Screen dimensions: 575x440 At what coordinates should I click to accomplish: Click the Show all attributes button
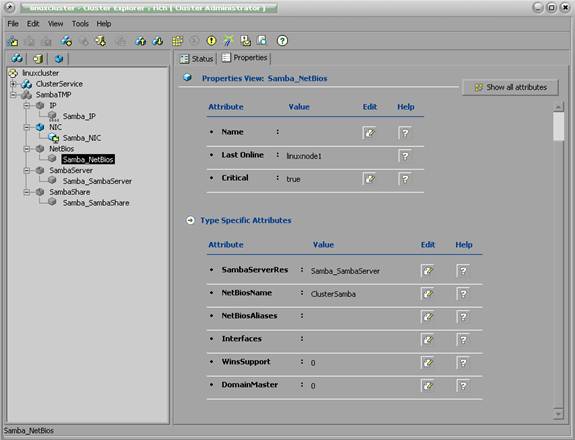coord(510,87)
